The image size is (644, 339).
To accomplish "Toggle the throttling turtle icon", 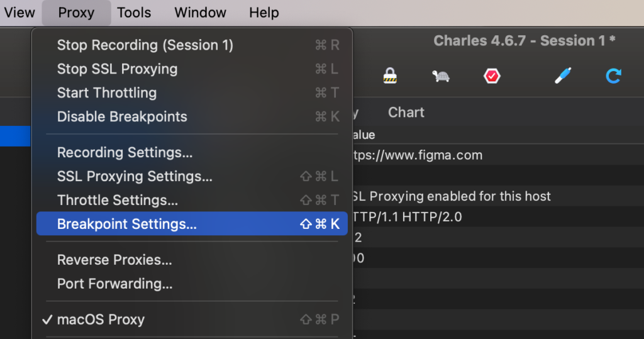I will pos(440,76).
